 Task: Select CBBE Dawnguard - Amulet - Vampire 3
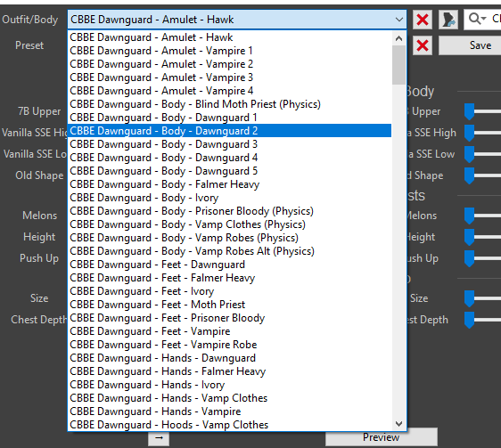coord(229,77)
